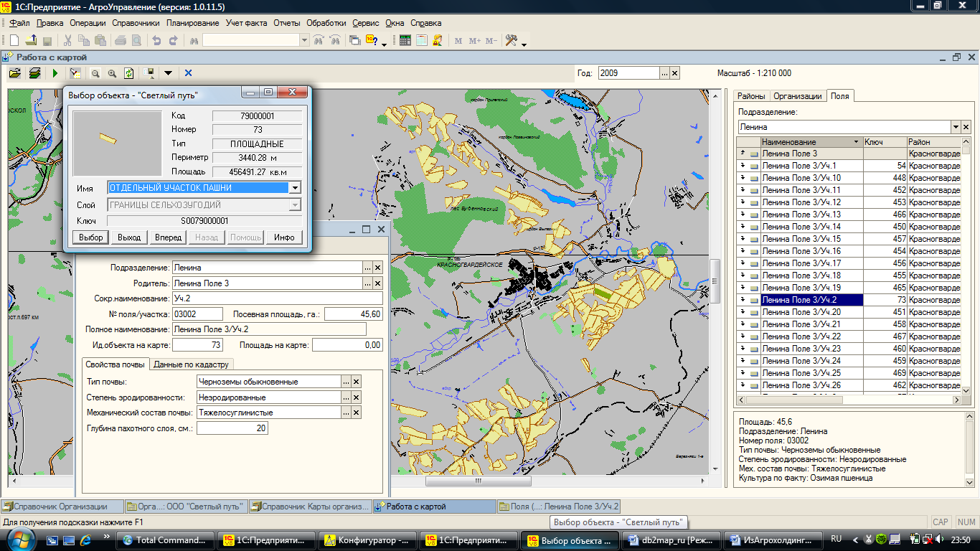Click Глубина пахотного слоя input field
This screenshot has width=980, height=551.
tap(232, 428)
